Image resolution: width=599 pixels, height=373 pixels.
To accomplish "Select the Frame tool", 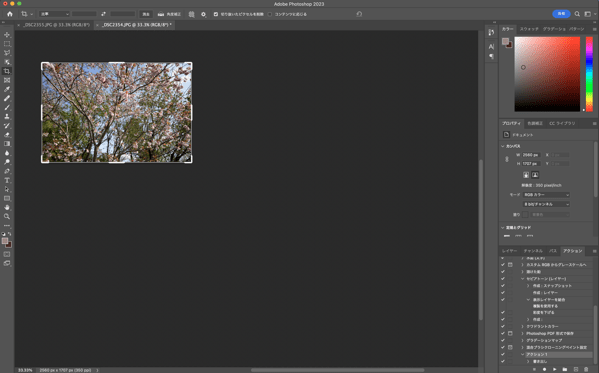I will (x=7, y=80).
